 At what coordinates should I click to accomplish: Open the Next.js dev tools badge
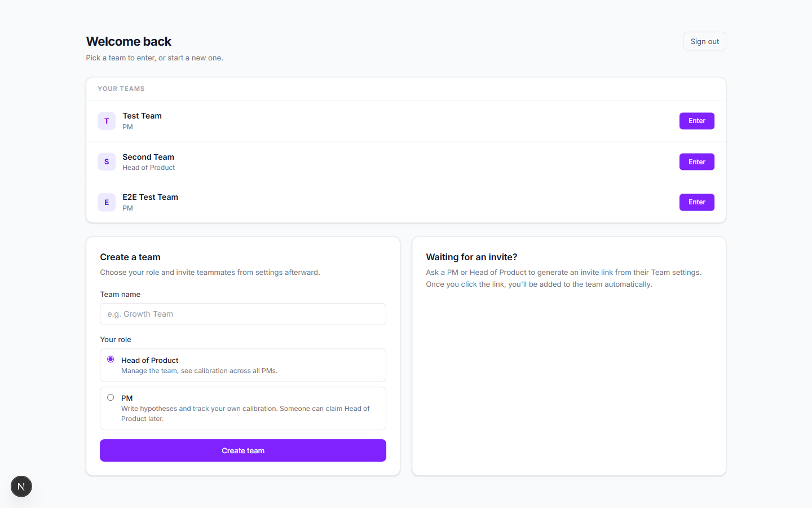point(21,487)
